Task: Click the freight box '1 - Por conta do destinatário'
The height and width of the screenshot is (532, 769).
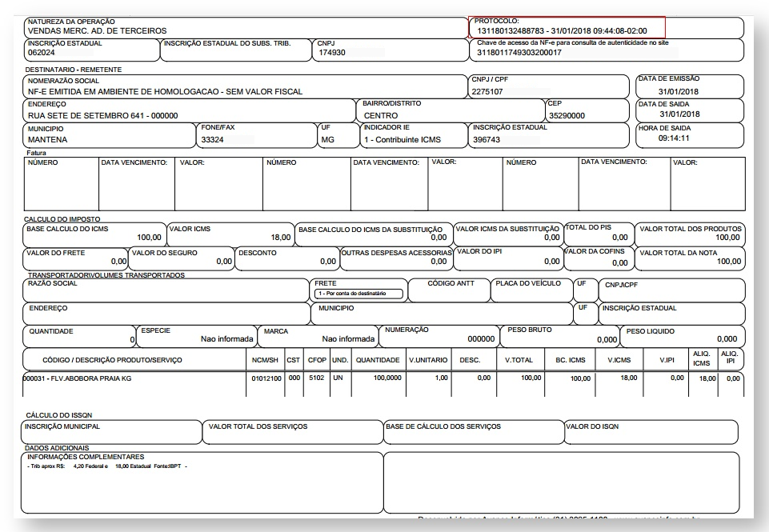Action: (358, 294)
